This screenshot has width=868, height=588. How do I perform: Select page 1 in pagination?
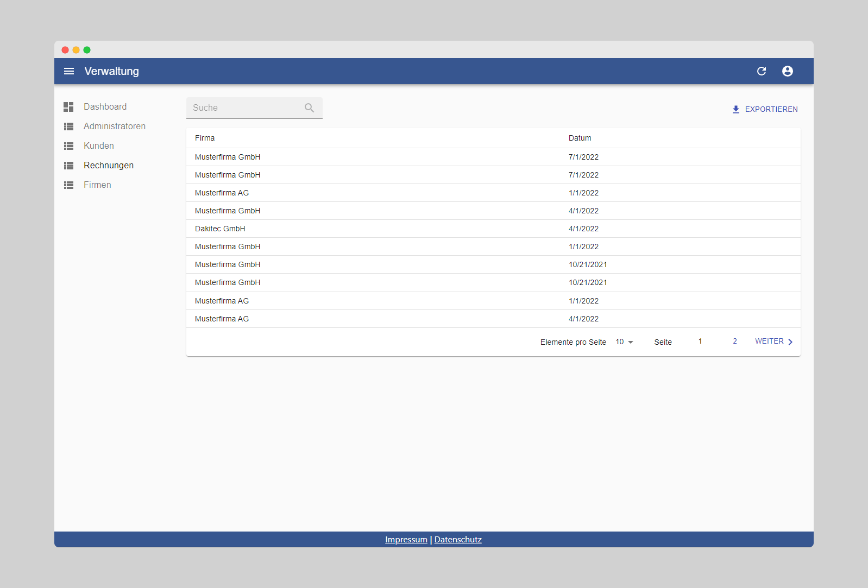point(700,342)
